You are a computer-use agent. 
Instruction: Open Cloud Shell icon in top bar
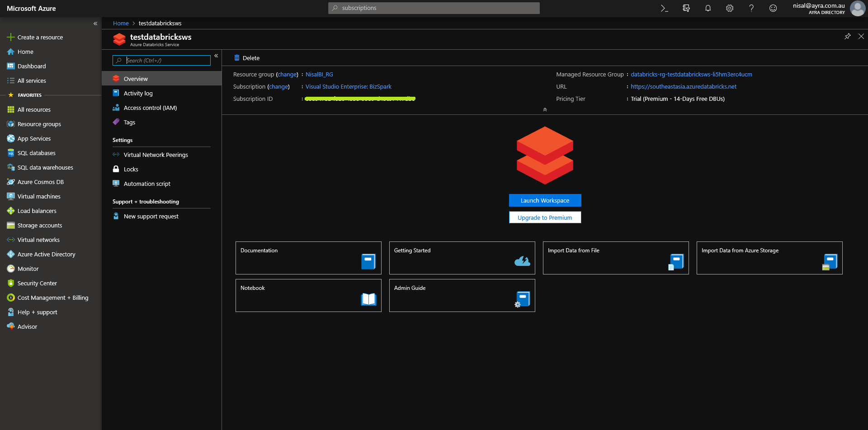point(664,8)
